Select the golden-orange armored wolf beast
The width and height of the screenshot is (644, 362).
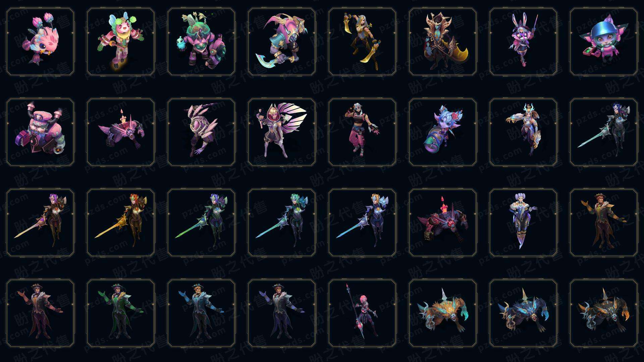click(443, 313)
